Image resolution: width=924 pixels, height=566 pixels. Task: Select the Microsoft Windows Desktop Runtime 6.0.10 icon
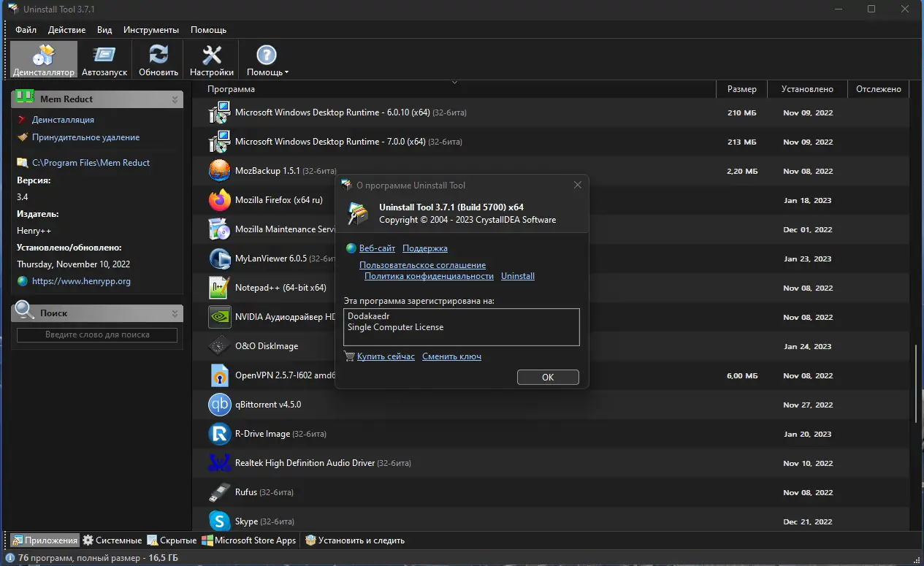point(220,113)
